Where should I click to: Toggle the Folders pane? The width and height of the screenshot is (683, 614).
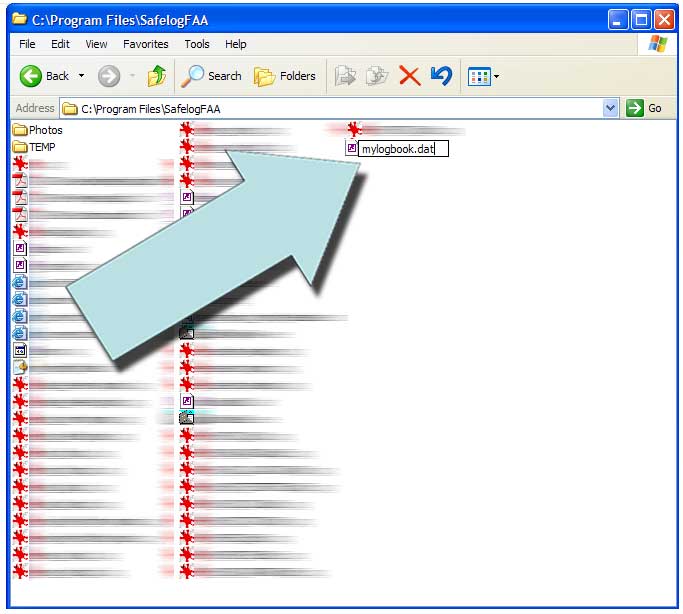(285, 76)
